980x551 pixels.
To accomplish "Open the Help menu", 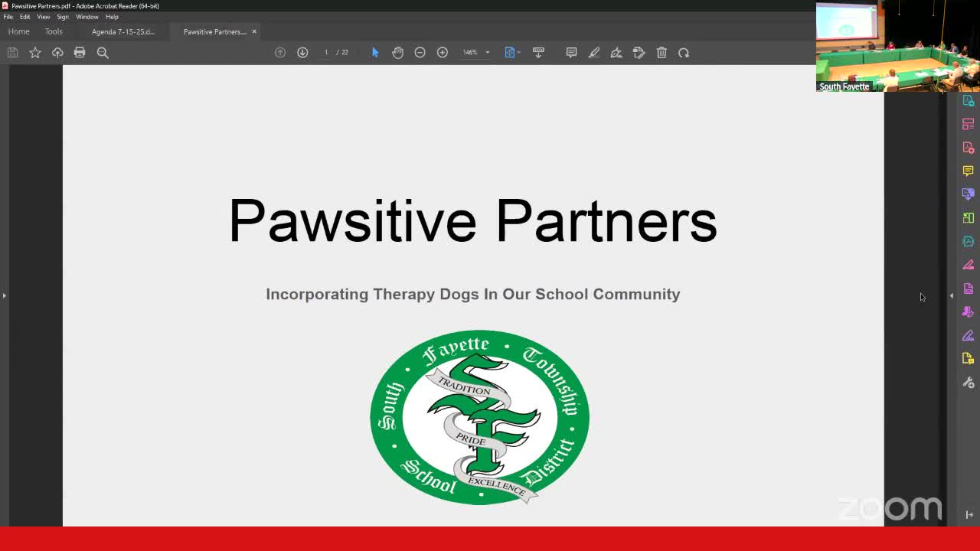I will pos(112,17).
